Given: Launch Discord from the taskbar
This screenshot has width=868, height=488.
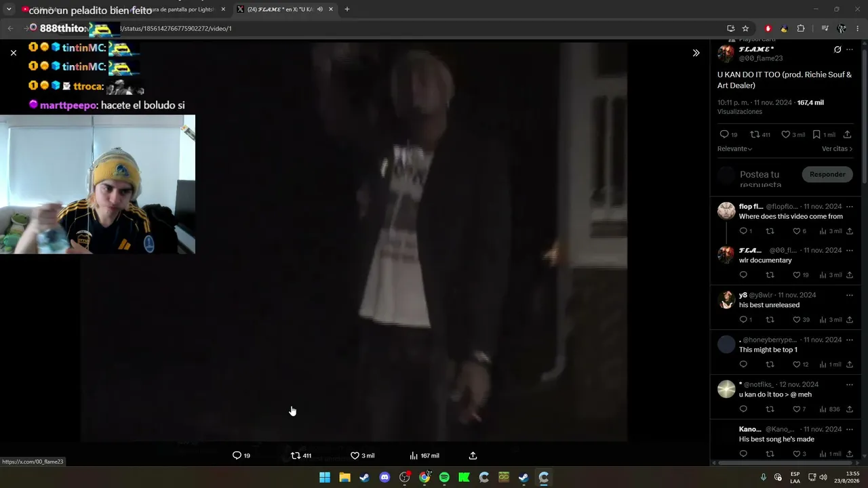Looking at the screenshot, I should coord(384,477).
